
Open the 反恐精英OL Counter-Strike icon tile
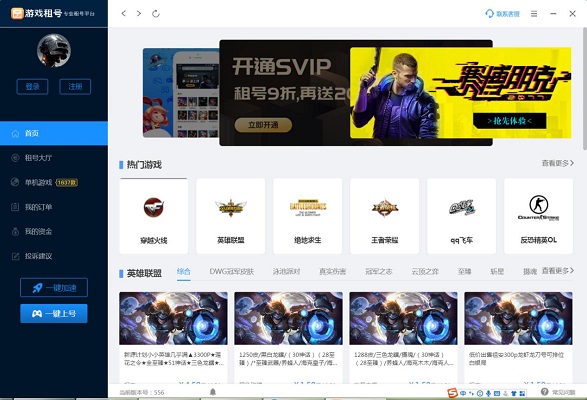[538, 216]
